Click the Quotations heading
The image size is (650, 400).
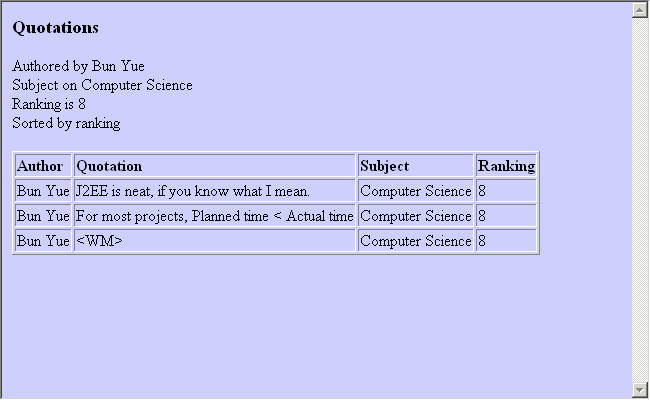click(x=56, y=28)
